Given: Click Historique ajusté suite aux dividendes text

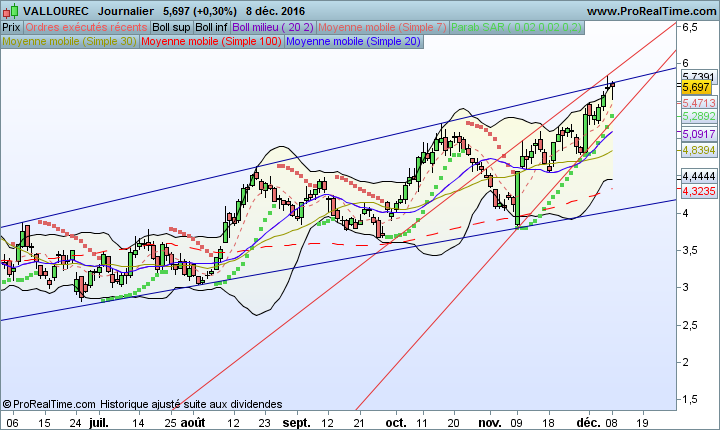Looking at the screenshot, I should (191, 404).
